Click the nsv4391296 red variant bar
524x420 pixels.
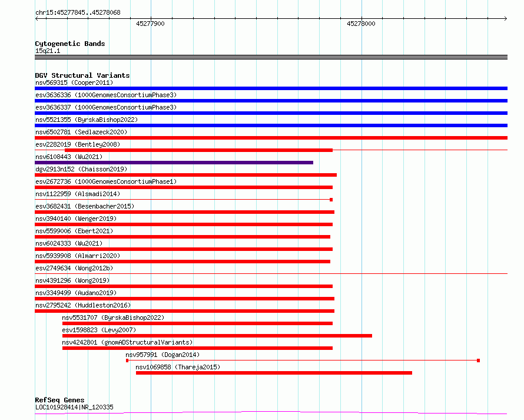point(184,286)
